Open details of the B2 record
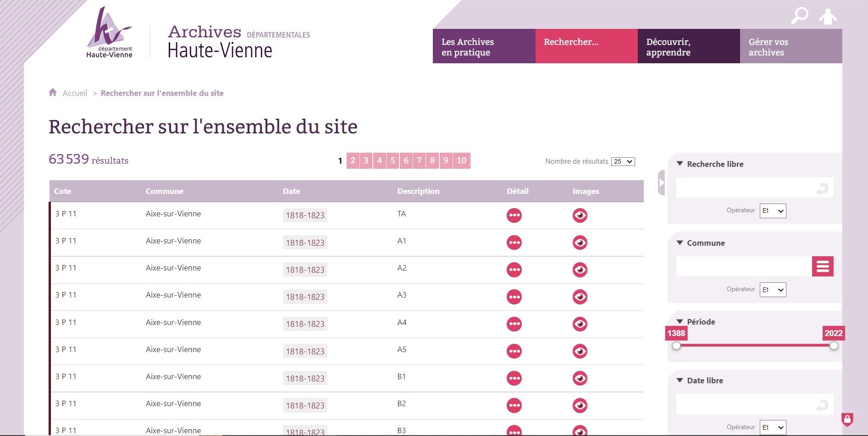The height and width of the screenshot is (436, 868). (x=514, y=405)
